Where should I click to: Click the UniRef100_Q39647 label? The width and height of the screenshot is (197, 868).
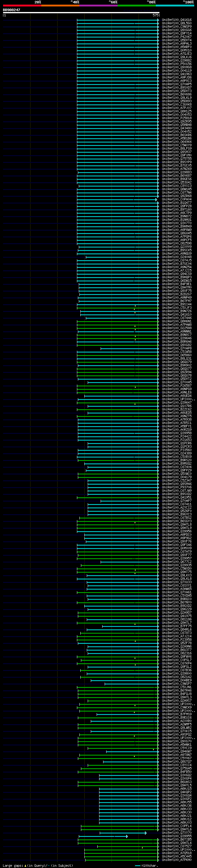177,402
